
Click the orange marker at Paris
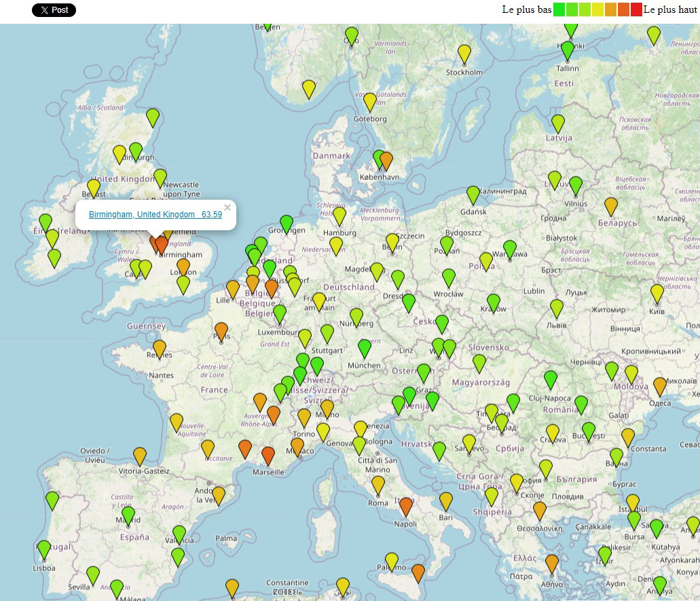click(221, 331)
